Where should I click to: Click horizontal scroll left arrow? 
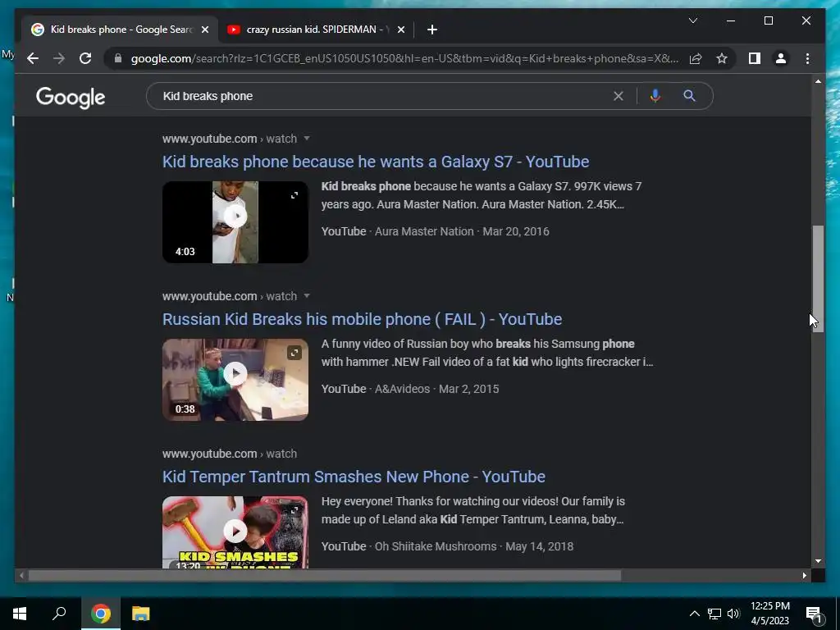21,575
